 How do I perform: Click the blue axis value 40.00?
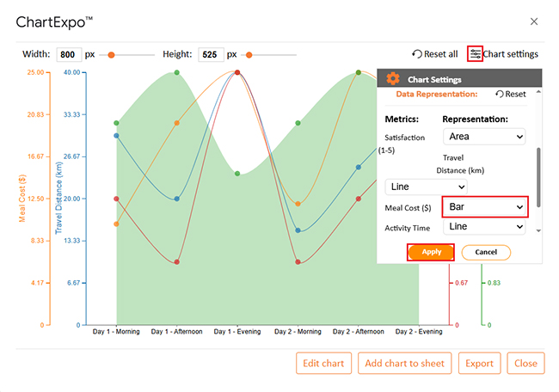point(71,72)
